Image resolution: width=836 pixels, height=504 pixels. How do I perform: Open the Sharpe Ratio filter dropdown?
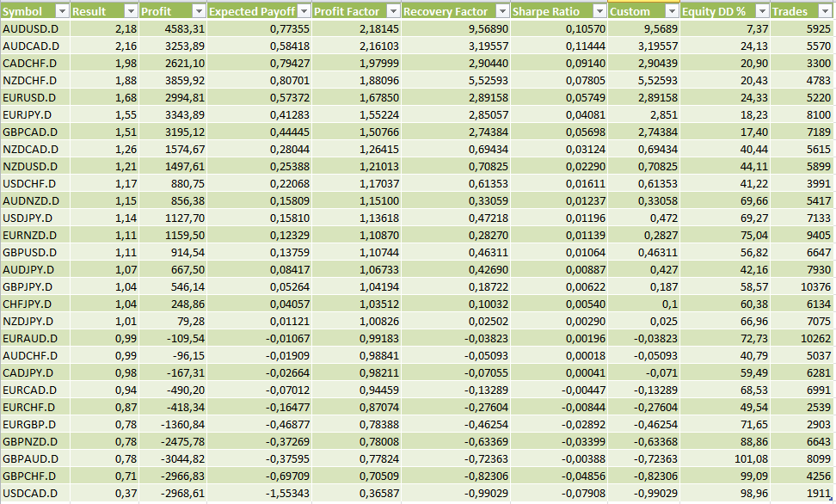coord(599,11)
